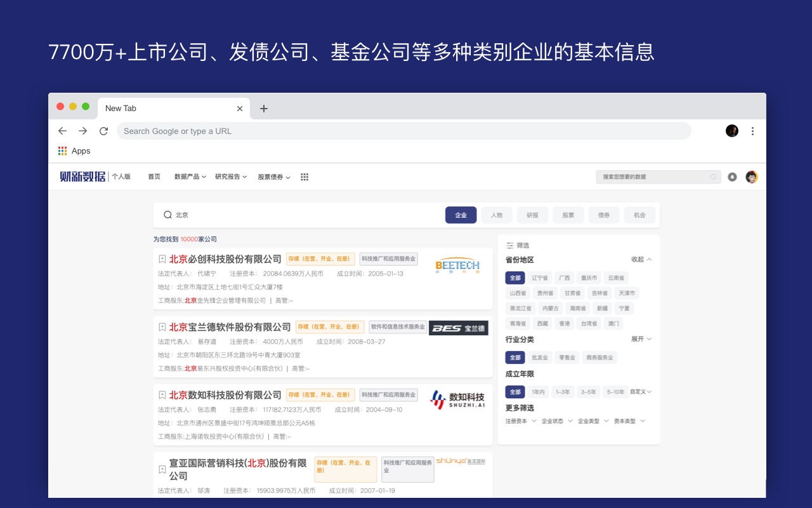Image resolution: width=812 pixels, height=508 pixels.
Task: Click the 财新数据 logo
Action: tap(82, 177)
